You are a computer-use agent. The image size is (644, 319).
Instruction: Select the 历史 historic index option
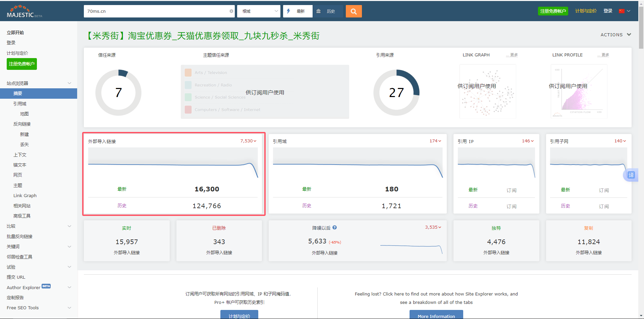pos(327,11)
